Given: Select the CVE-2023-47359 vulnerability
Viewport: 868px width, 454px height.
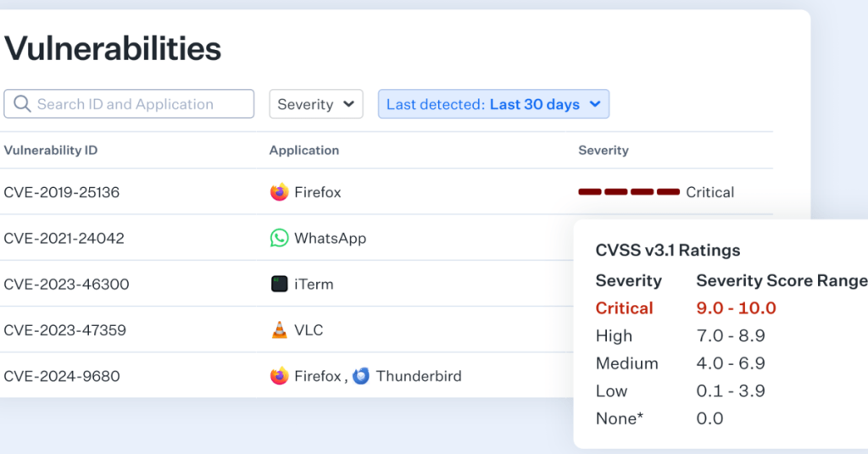Looking at the screenshot, I should tap(64, 330).
